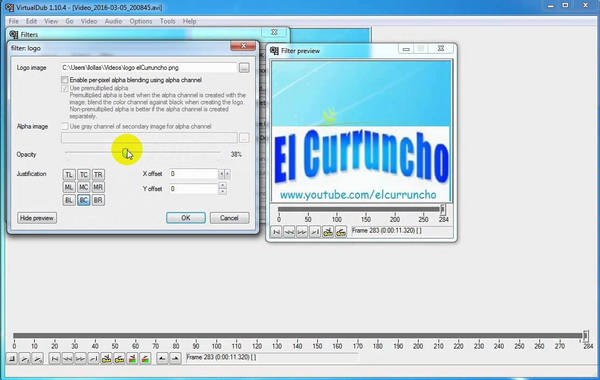
Task: Jump to end in Filter preview window
Action: point(315,232)
